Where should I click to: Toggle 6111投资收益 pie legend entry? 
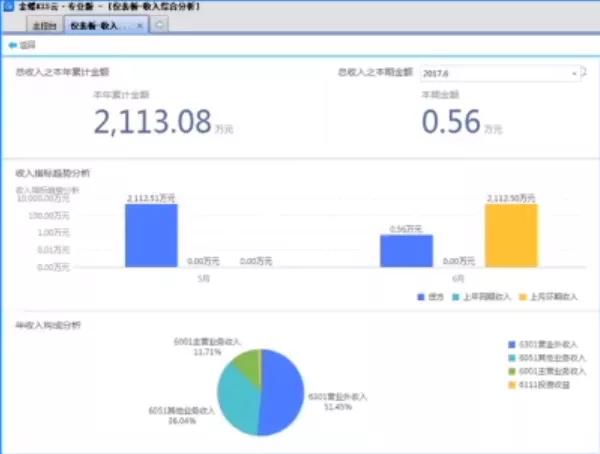coord(540,384)
